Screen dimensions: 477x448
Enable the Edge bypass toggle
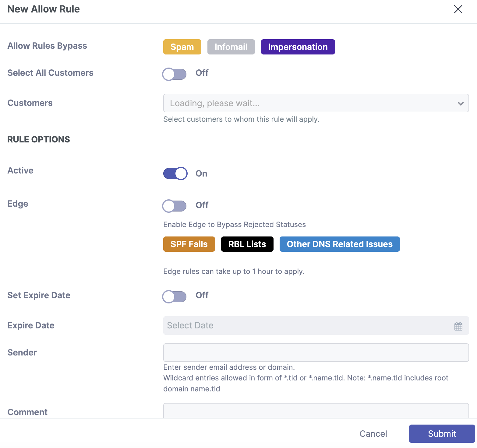click(x=174, y=206)
